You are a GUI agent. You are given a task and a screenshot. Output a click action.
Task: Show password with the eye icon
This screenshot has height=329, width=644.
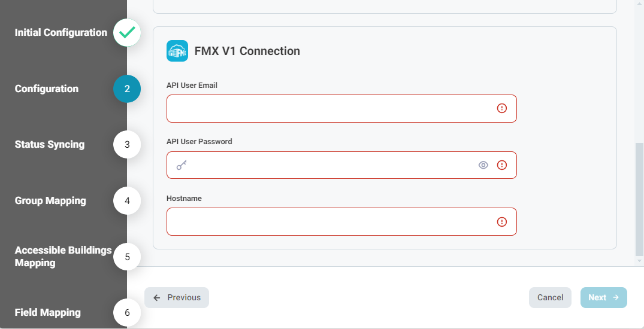(483, 165)
